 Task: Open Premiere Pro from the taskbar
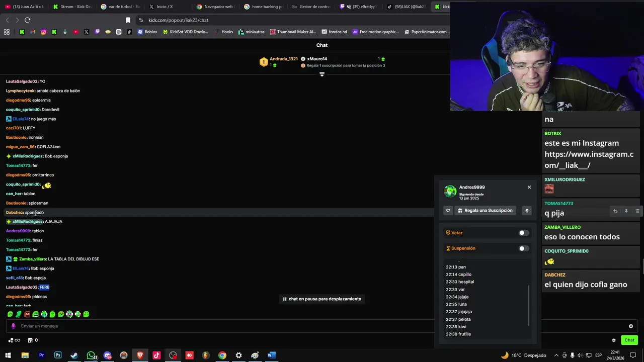[41, 355]
